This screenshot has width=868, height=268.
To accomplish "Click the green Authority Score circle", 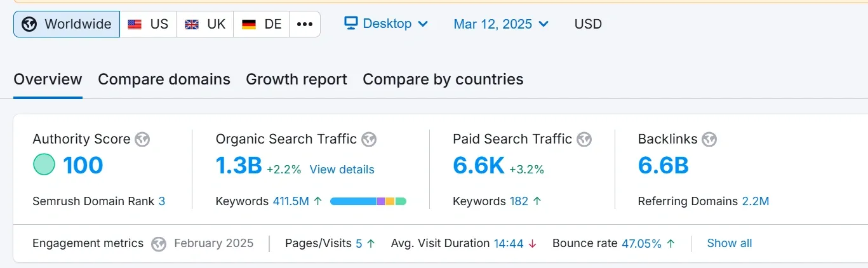I will pos(44,165).
